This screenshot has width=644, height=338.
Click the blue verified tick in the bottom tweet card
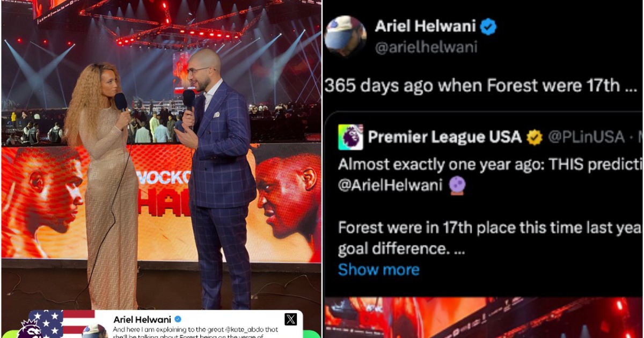pyautogui.click(x=178, y=320)
